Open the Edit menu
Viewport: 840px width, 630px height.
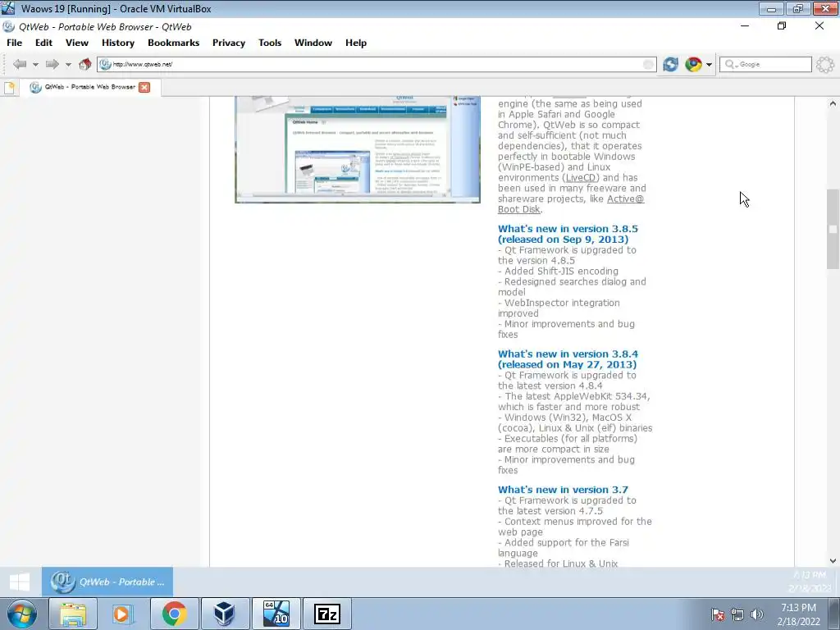44,43
